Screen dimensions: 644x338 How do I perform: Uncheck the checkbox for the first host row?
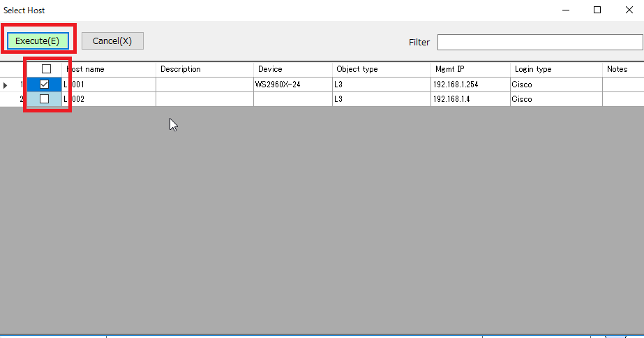coord(45,84)
